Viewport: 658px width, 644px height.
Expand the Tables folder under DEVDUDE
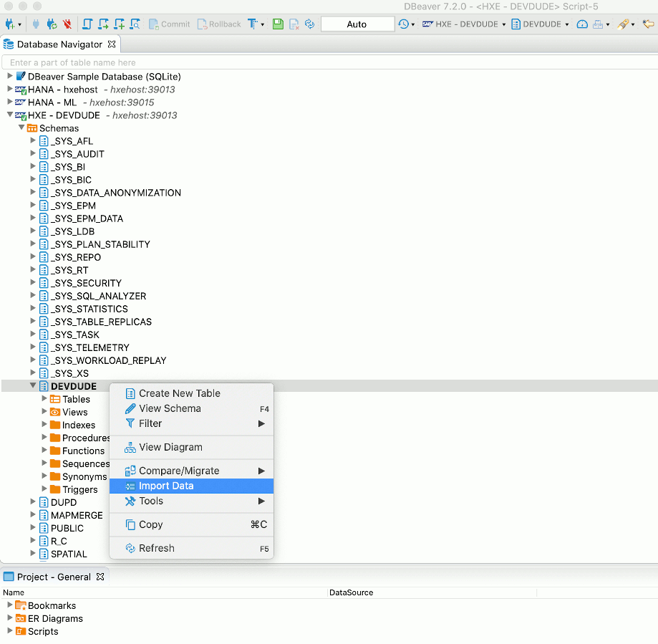[x=44, y=399]
